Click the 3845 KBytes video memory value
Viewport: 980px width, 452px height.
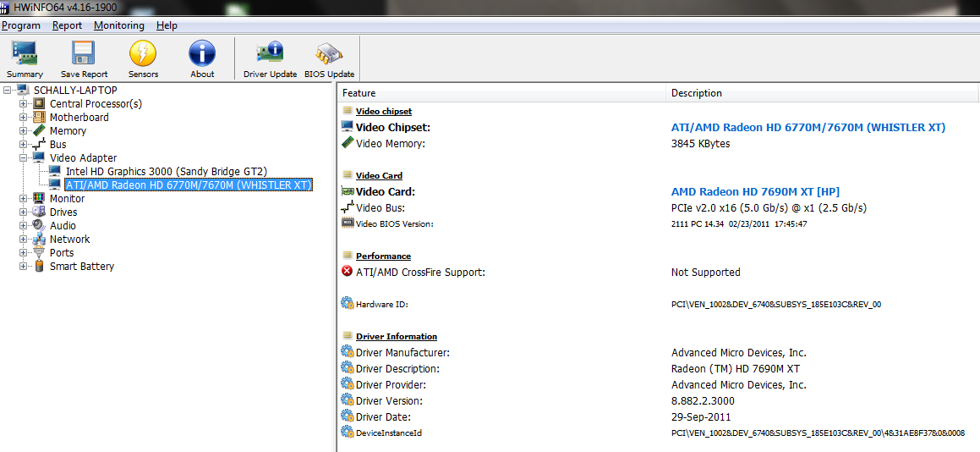tap(701, 143)
